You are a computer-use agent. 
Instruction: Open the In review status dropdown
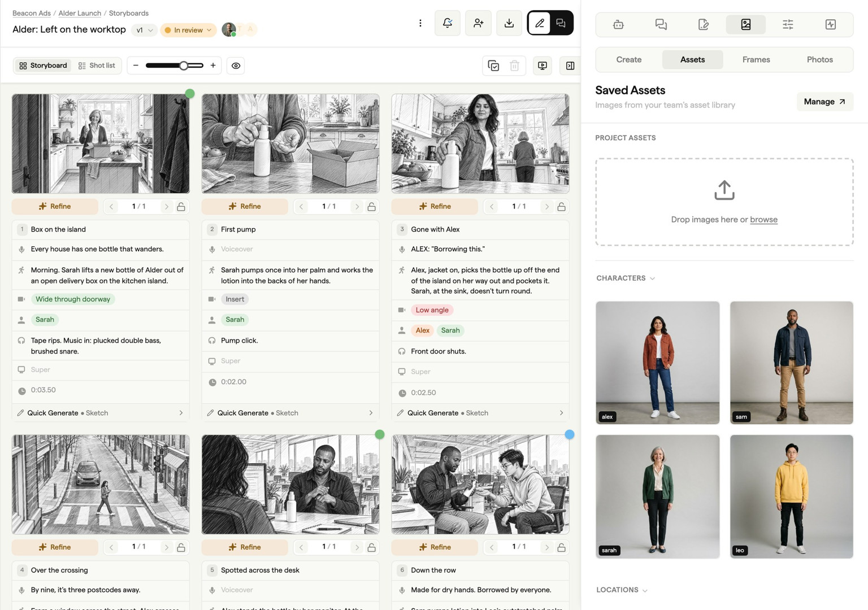click(x=188, y=30)
